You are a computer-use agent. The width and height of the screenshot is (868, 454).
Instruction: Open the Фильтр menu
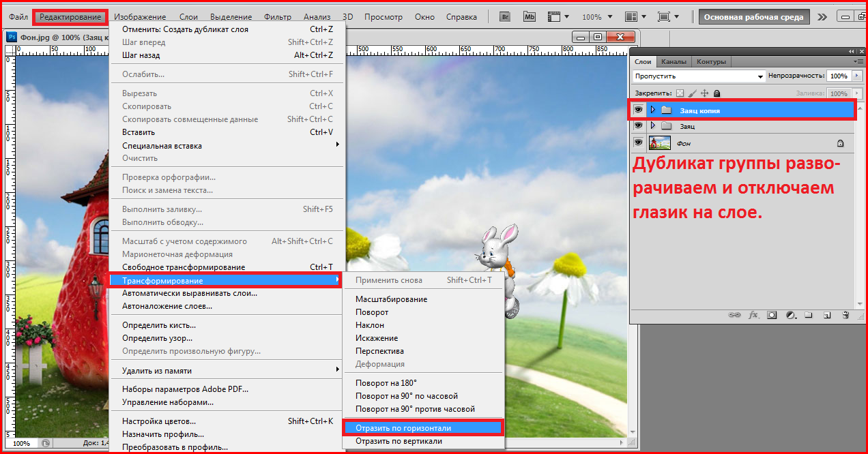point(277,16)
